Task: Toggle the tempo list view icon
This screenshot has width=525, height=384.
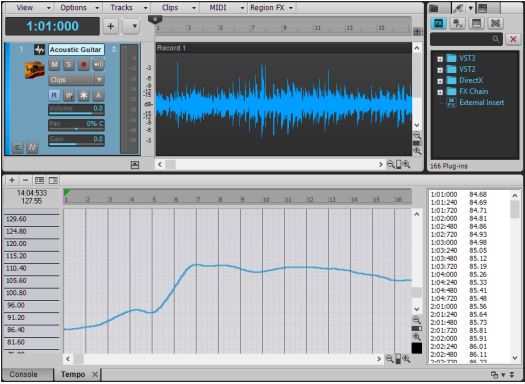Action: pos(40,180)
